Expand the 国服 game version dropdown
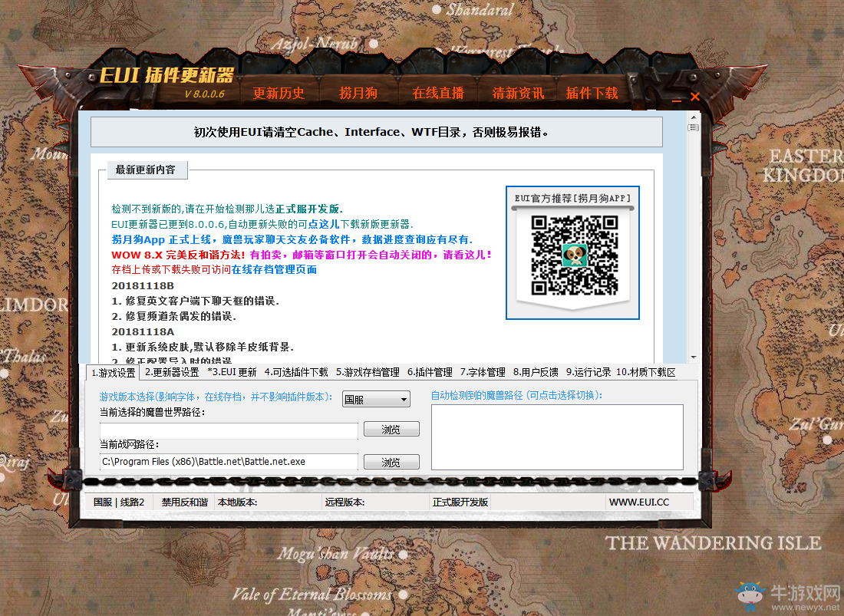Screen dimensions: 844x616 376,399
